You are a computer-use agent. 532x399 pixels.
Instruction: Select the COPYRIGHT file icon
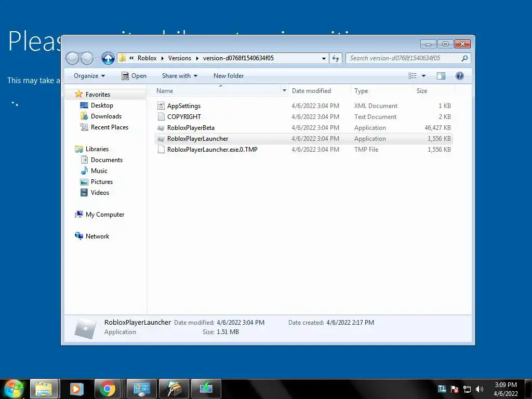point(161,117)
